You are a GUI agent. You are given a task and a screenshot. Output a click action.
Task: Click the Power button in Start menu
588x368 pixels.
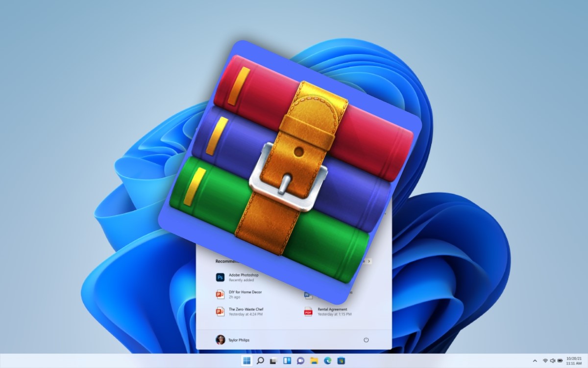point(366,340)
